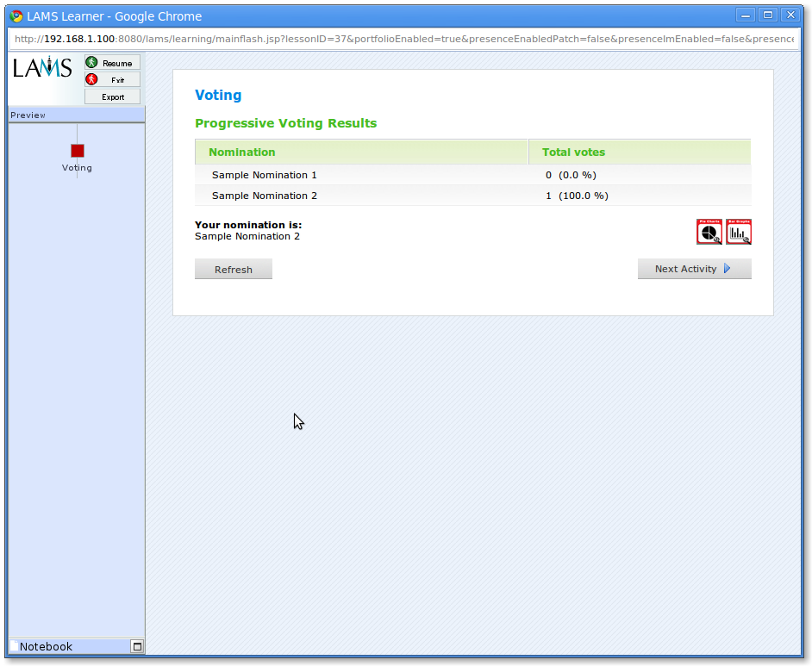Click the Total votes column header
This screenshot has height=666, width=812.
pyautogui.click(x=573, y=152)
